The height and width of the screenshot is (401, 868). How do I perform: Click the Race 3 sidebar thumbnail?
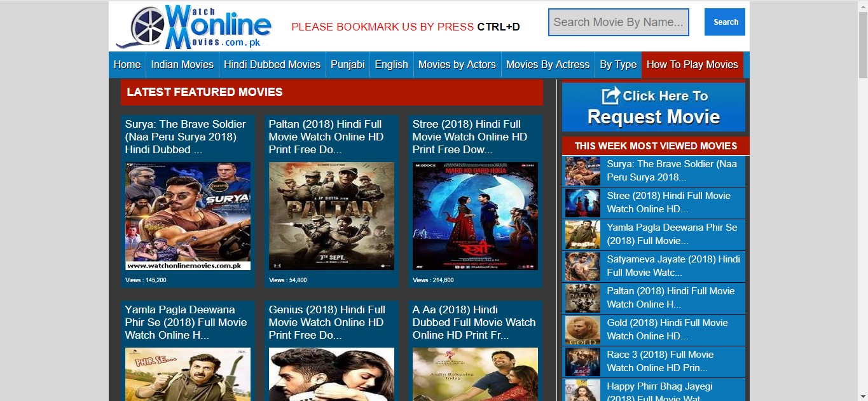(582, 362)
